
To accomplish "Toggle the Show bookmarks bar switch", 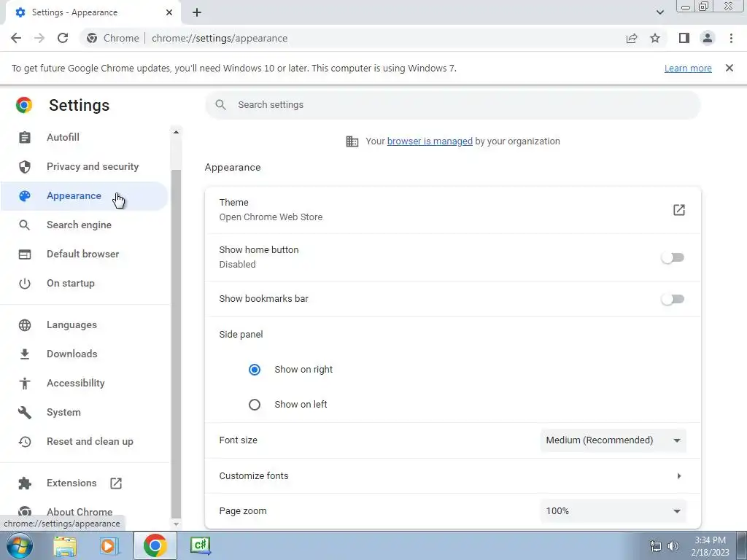I will click(672, 299).
